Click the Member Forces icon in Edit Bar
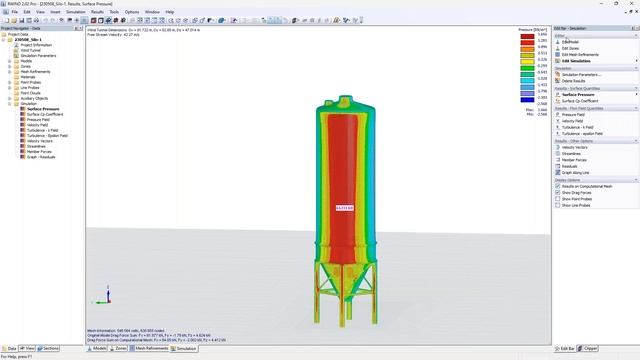Viewport: 640px width, 360px height. pos(558,160)
